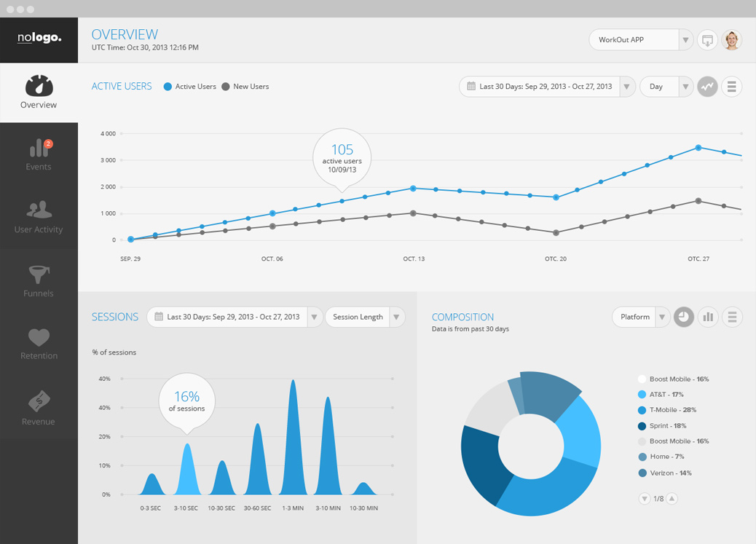
Task: Click the 3-10 SEC highlighted session bar
Action: pyautogui.click(x=187, y=470)
